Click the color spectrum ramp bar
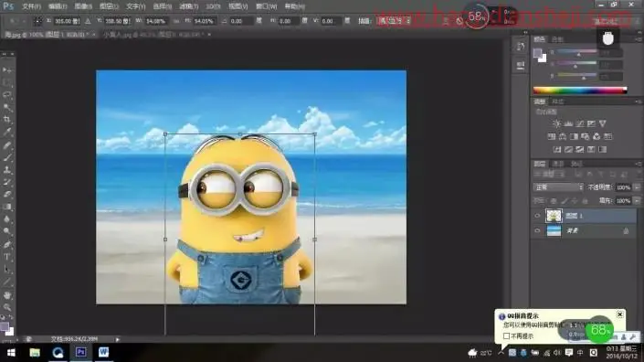This screenshot has height=362, width=644. pos(580,90)
